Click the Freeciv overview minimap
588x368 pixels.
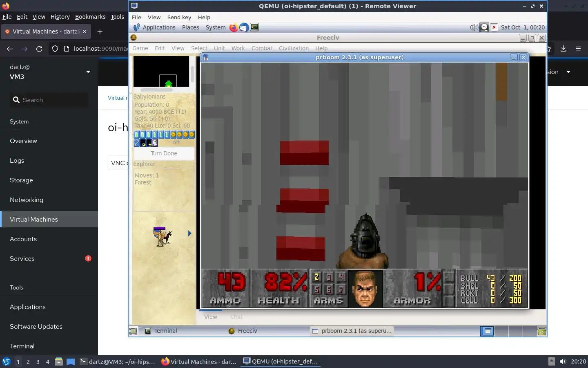tap(161, 71)
